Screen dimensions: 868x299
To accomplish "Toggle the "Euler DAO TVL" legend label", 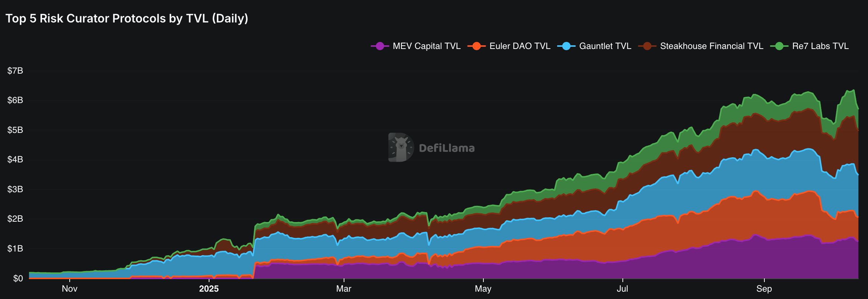I will tap(520, 46).
